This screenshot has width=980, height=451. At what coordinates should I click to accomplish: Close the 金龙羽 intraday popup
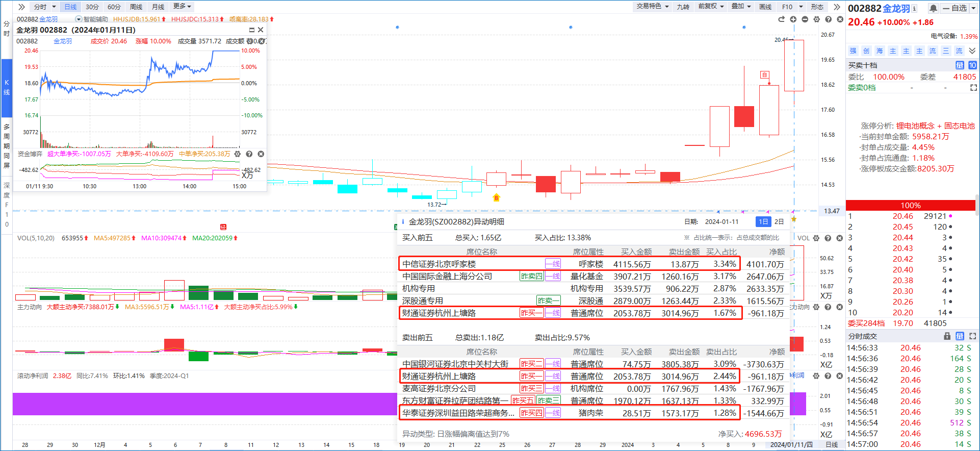[x=261, y=30]
